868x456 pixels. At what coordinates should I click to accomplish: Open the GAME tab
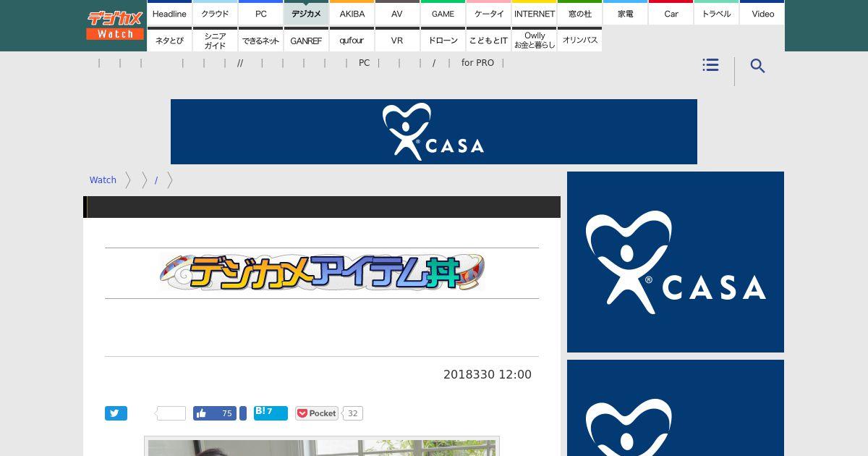tap(443, 13)
